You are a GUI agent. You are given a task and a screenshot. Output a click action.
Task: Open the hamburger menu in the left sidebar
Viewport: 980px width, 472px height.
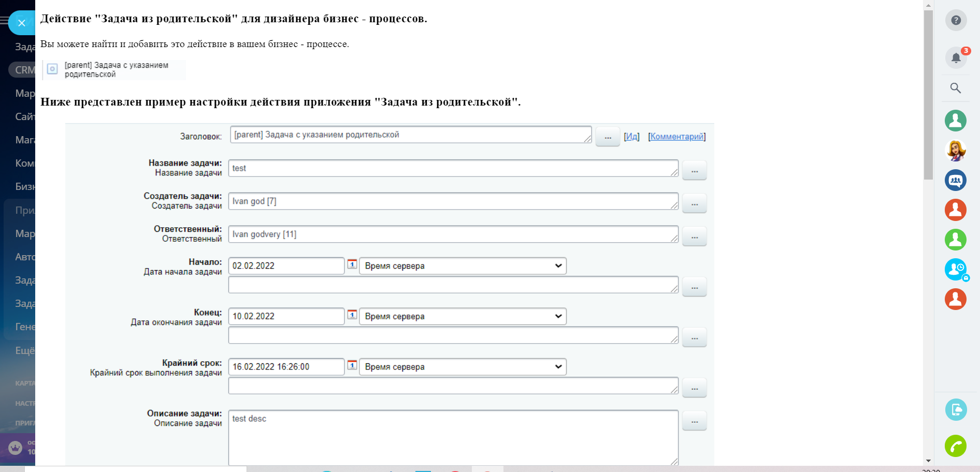[4, 21]
